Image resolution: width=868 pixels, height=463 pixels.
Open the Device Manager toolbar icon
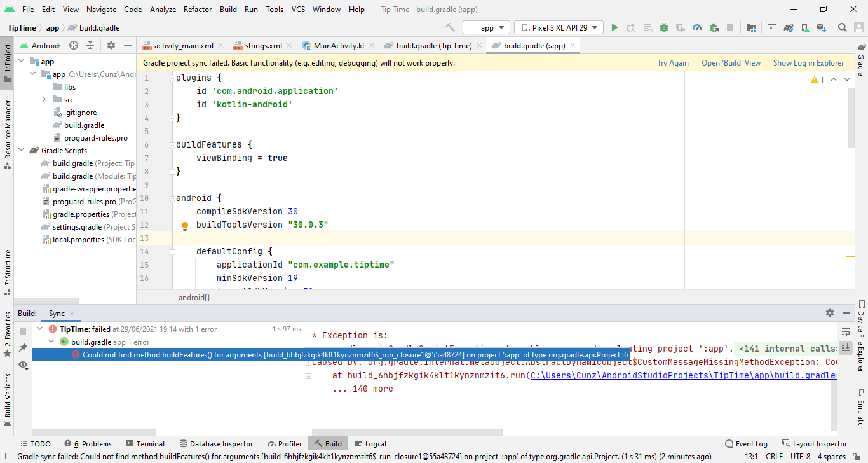(804, 27)
